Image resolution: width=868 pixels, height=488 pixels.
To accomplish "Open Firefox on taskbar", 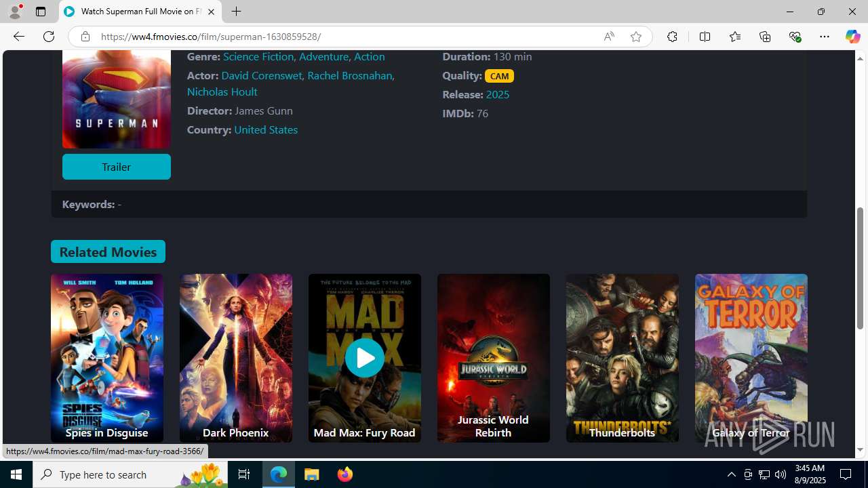I will (344, 474).
